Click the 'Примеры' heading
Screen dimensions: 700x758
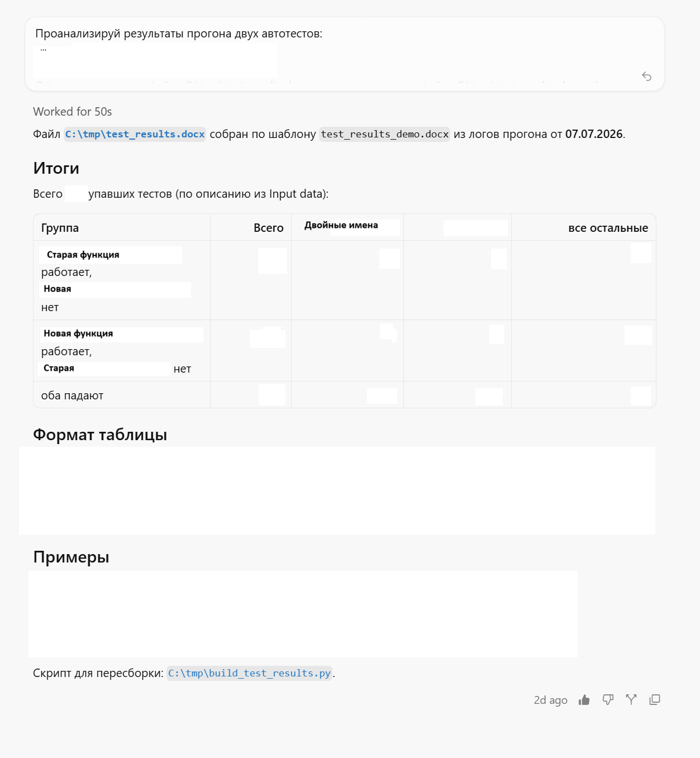pyautogui.click(x=71, y=557)
